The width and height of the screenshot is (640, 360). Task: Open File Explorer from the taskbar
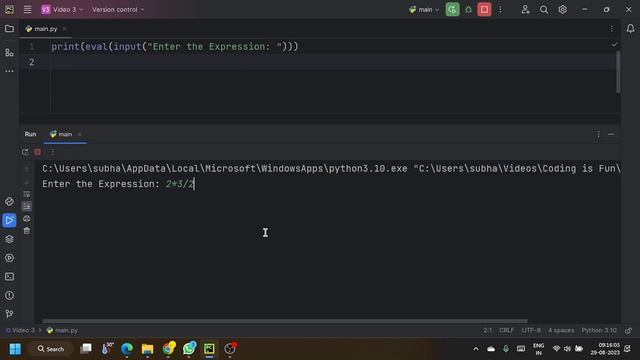pyautogui.click(x=147, y=349)
